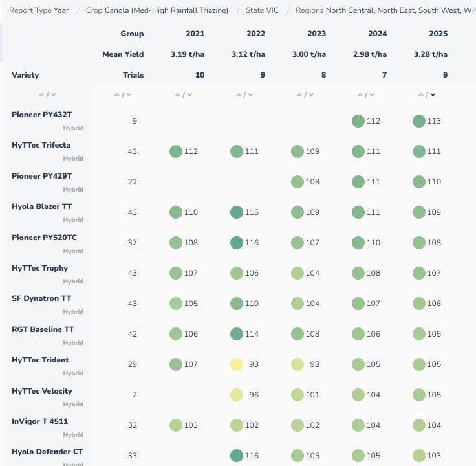
Task: Open the Report Type Year breadcrumb
Action: coord(39,10)
